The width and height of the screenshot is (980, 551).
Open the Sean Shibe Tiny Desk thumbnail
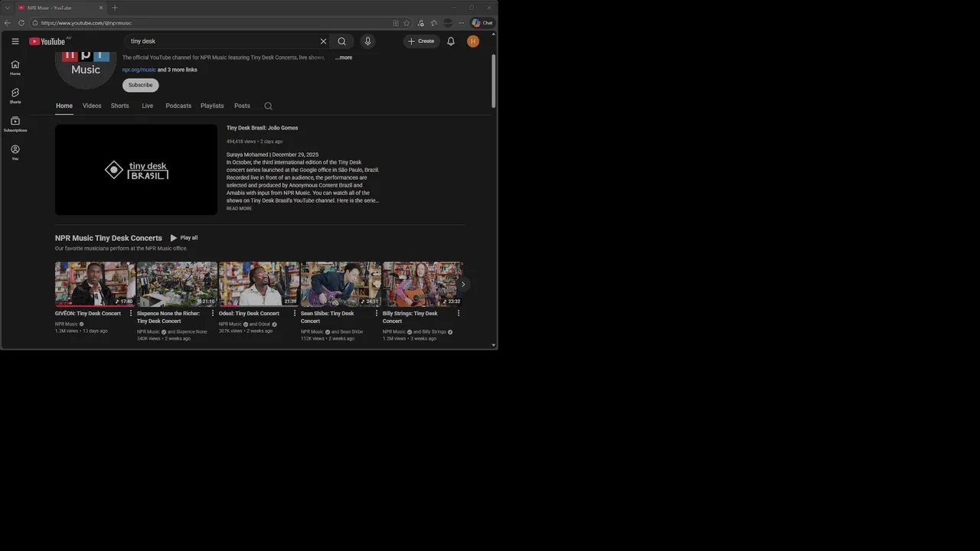(341, 284)
